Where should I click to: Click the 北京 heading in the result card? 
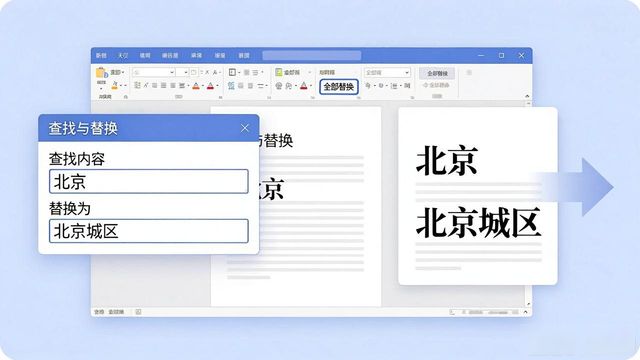[x=447, y=160]
